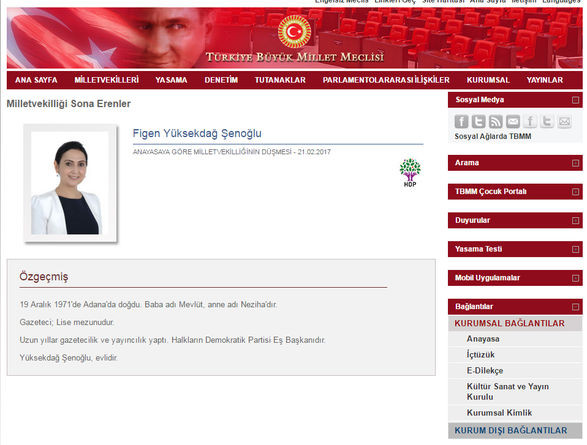The height and width of the screenshot is (445, 587).
Task: Open the E-Dilekçe link
Action: pos(485,371)
